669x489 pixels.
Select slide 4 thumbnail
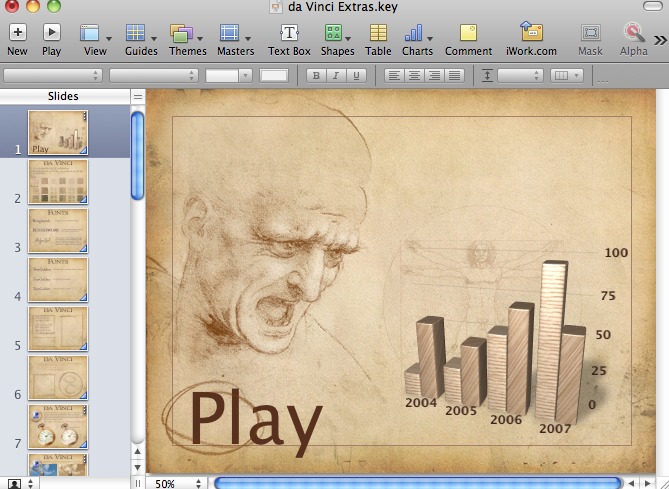click(58, 280)
